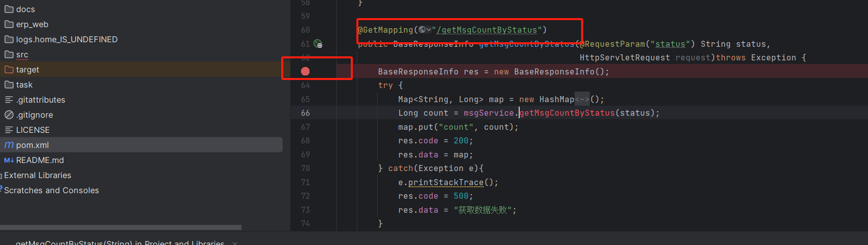Screen dimensions: 868x245
Task: Select the docs directory row
Action: (141, 9)
